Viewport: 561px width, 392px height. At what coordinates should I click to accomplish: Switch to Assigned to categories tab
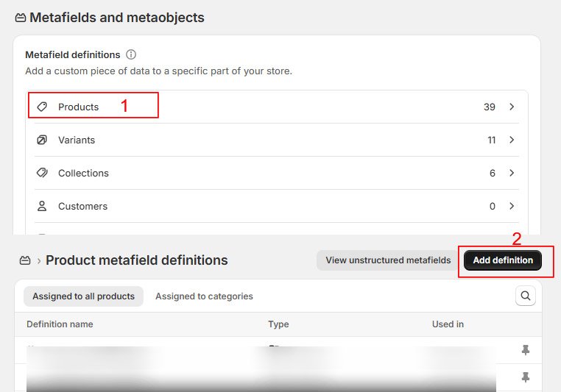204,296
